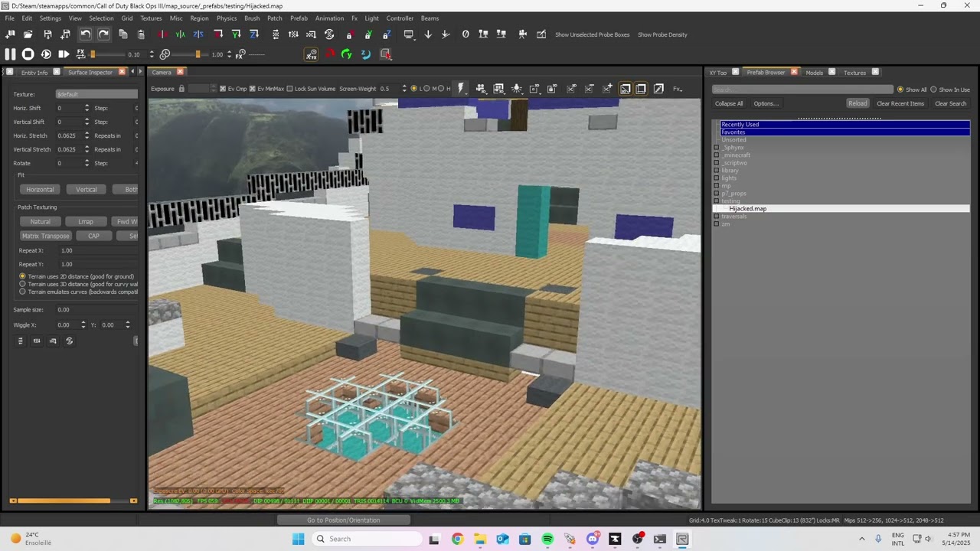The image size is (980, 551).
Task: Click the blue Z lock icon
Action: [386, 34]
